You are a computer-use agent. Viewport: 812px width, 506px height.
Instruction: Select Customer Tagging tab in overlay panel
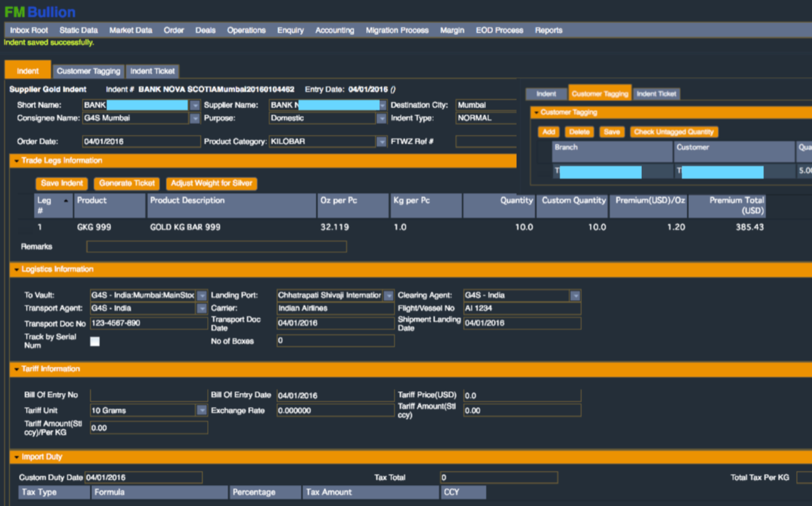600,93
